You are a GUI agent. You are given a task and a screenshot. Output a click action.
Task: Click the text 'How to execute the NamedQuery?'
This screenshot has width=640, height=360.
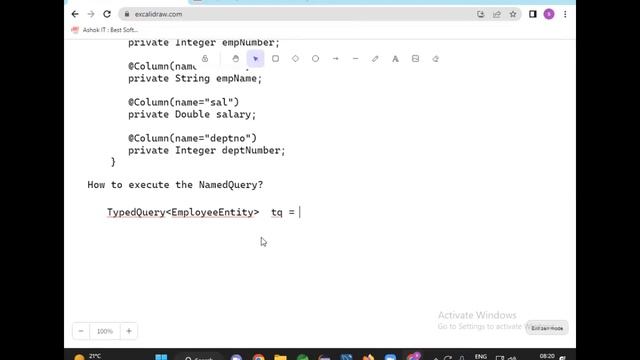click(x=176, y=185)
